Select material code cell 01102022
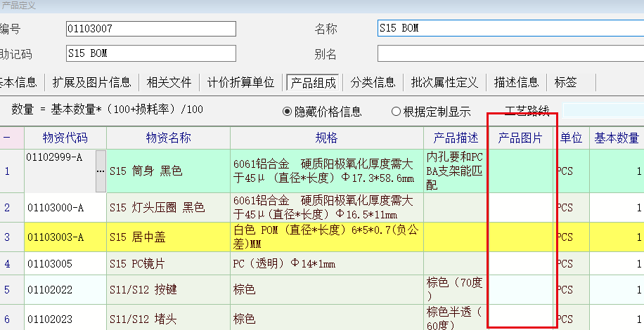The height and width of the screenshot is (330, 644). [x=65, y=289]
